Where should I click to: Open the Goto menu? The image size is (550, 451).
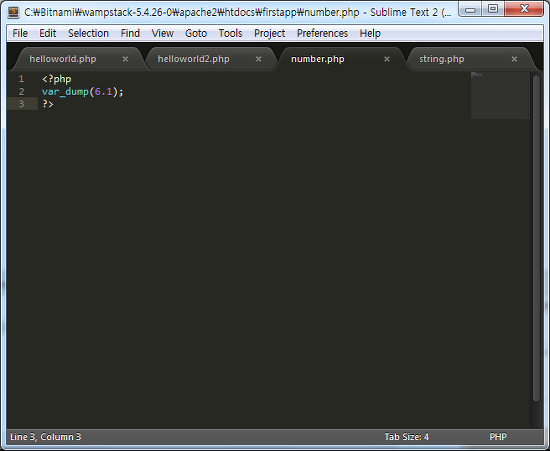(x=196, y=33)
